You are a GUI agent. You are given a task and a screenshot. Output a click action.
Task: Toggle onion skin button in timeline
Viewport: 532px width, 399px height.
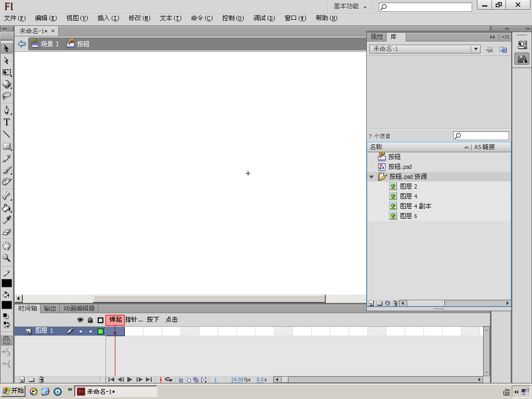pyautogui.click(x=180, y=380)
